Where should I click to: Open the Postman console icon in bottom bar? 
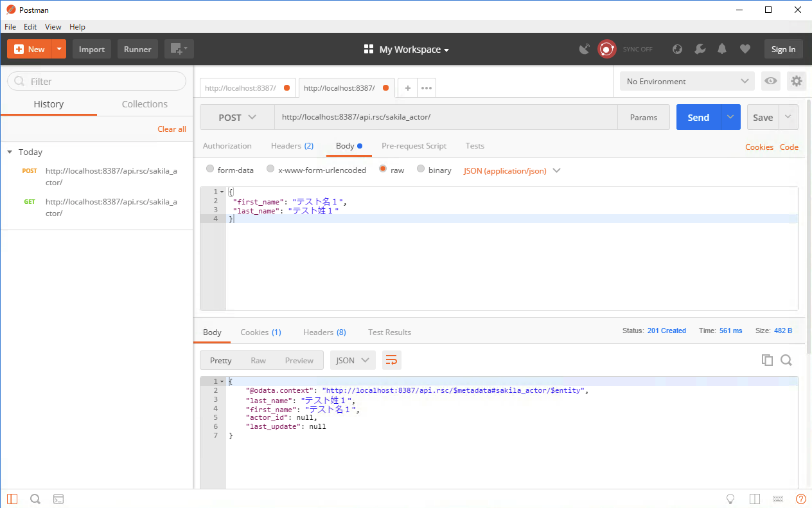tap(58, 498)
